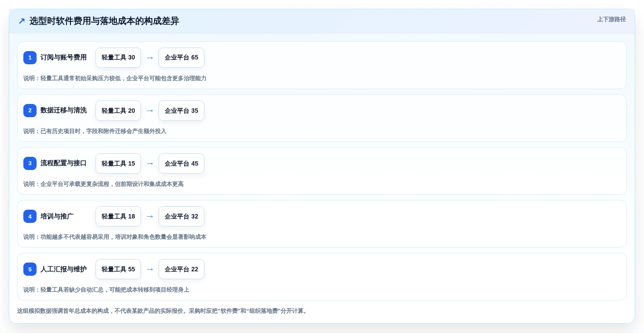644x333 pixels.
Task: Click the heading 选型时软件费用与落地成本的构成差异
Action: pos(104,21)
